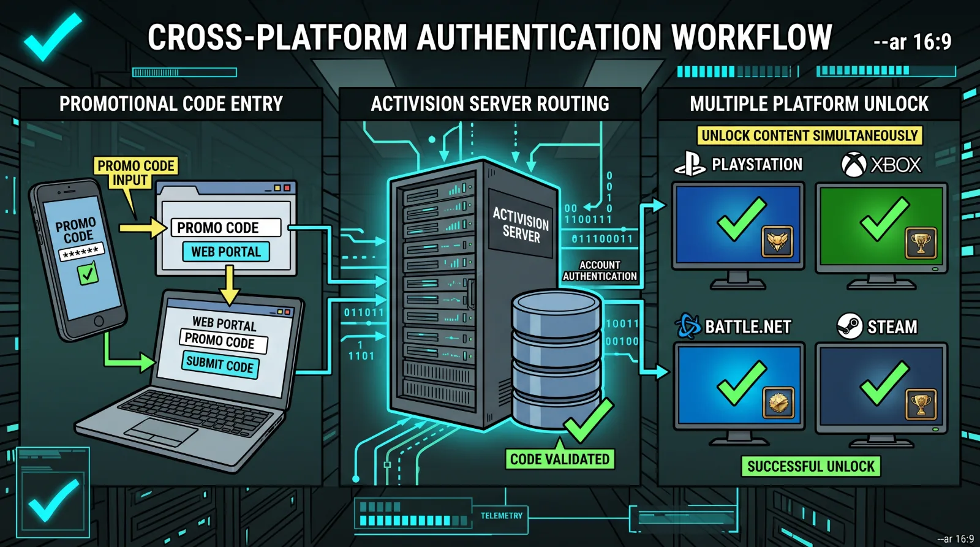Select the Steam logo icon
The height and width of the screenshot is (547, 980).
pos(850,326)
